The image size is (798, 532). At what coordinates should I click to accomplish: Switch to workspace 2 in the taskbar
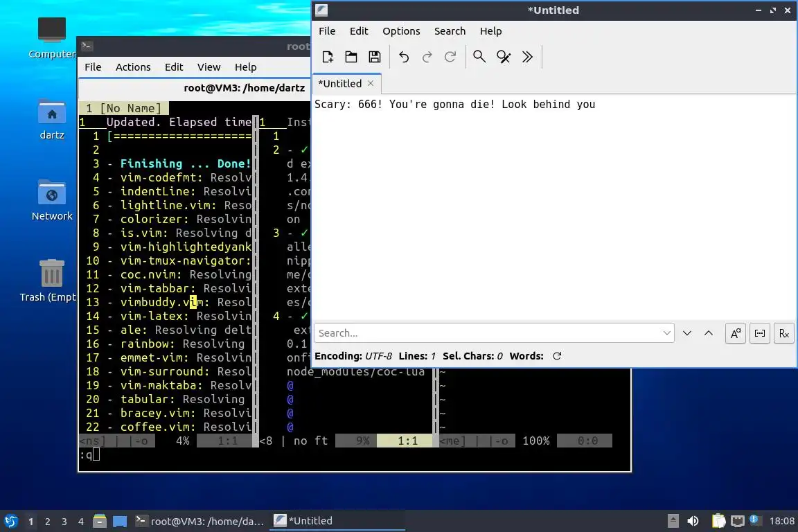(x=47, y=522)
